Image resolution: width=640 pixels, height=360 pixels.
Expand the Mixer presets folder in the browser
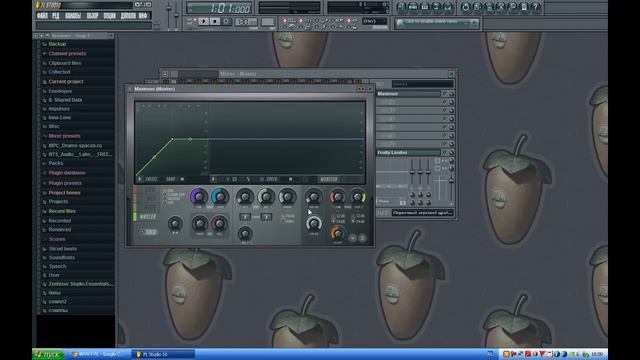click(x=64, y=136)
